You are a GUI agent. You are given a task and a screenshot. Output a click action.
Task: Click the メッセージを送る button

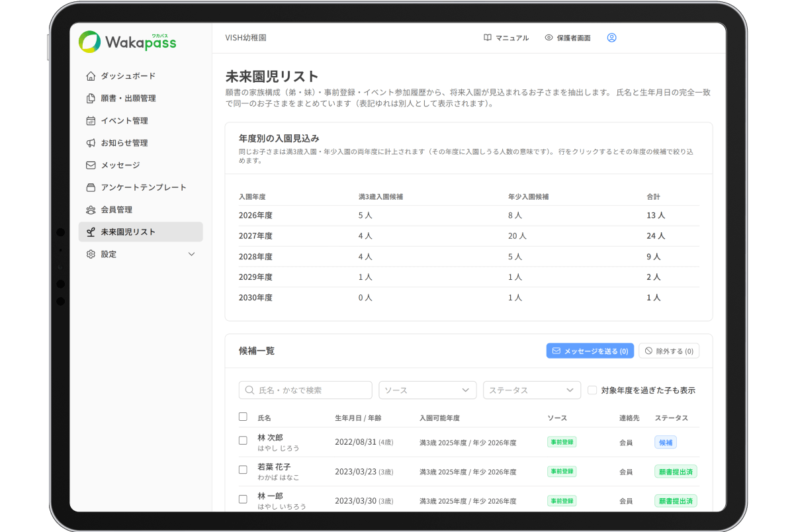click(x=590, y=351)
